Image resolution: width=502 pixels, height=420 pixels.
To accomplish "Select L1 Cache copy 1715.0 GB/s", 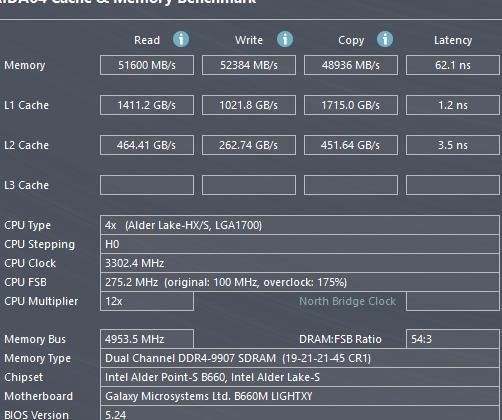I will tap(351, 105).
